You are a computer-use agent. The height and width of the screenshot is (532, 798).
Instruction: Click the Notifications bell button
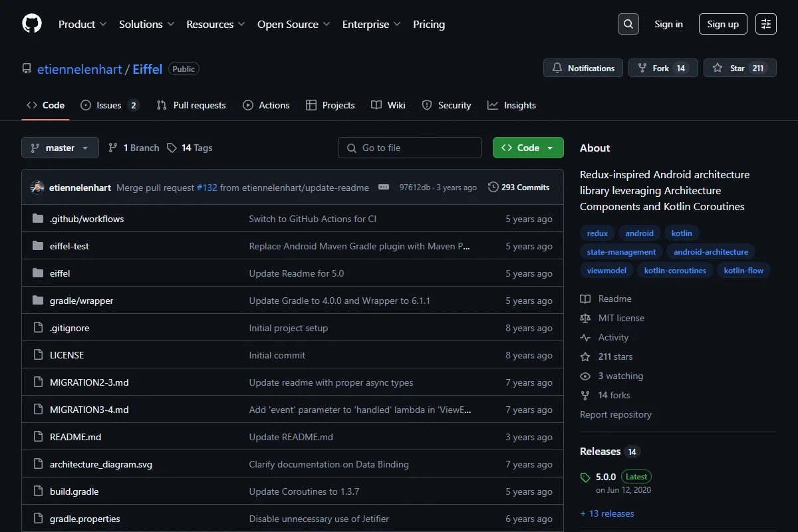coord(583,68)
